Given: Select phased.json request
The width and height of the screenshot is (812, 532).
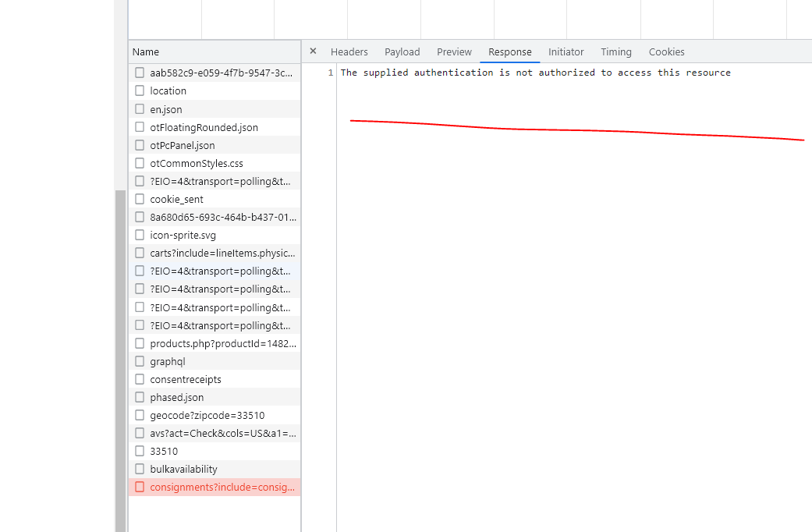Looking at the screenshot, I should [x=215, y=397].
